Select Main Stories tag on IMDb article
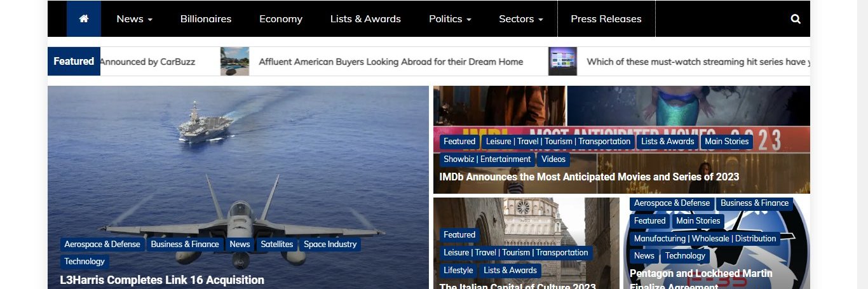The image size is (868, 289). tap(726, 142)
